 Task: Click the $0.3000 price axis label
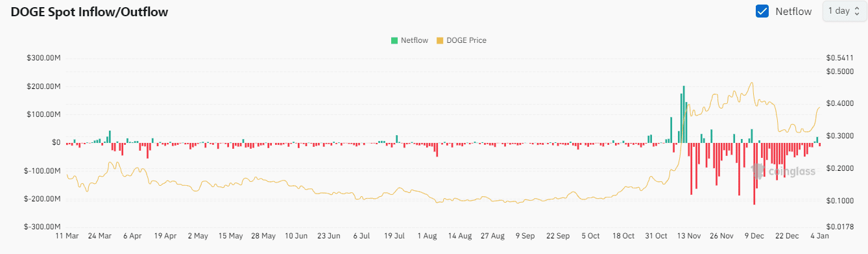[840, 136]
